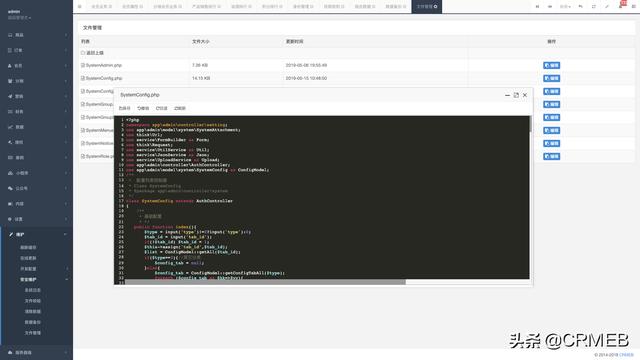Viewport: 640px width, 360px height.
Task: Click the save icon in editor toolbar
Action: pyautogui.click(x=124, y=108)
